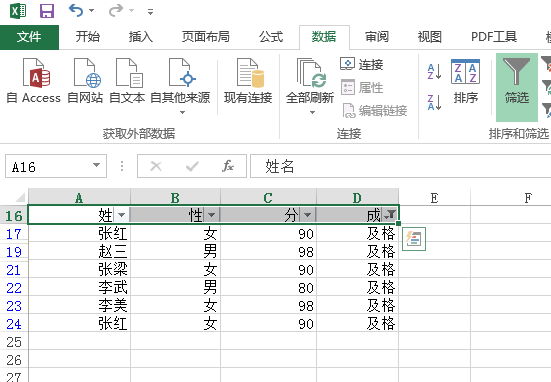Open the Name Box dropdown arrow
551x382 pixels.
point(96,166)
